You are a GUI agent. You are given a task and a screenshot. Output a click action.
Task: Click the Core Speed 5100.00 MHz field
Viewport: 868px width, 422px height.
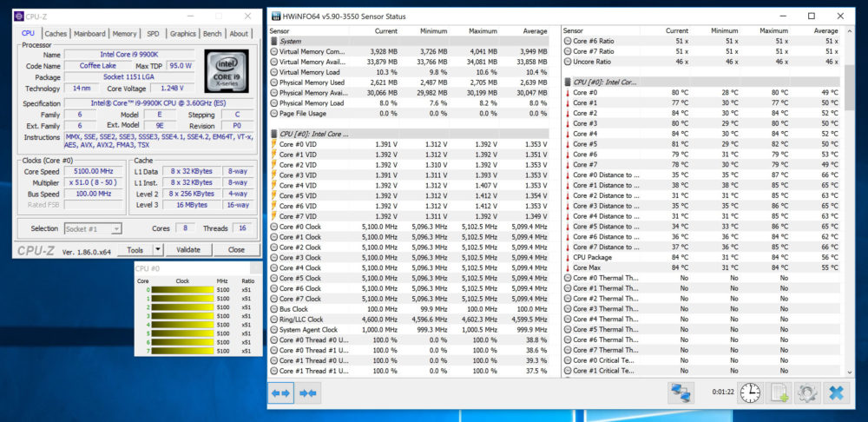93,172
